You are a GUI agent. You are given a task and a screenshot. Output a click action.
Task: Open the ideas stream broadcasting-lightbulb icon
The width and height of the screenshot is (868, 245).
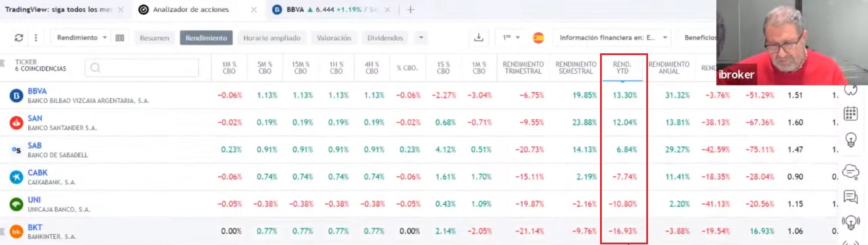coord(851,222)
